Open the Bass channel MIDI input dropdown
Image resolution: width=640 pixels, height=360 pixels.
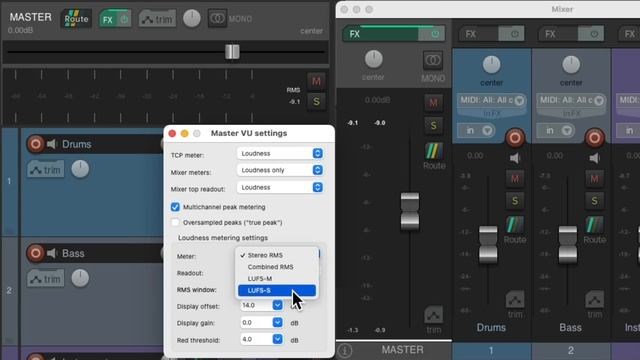click(571, 100)
